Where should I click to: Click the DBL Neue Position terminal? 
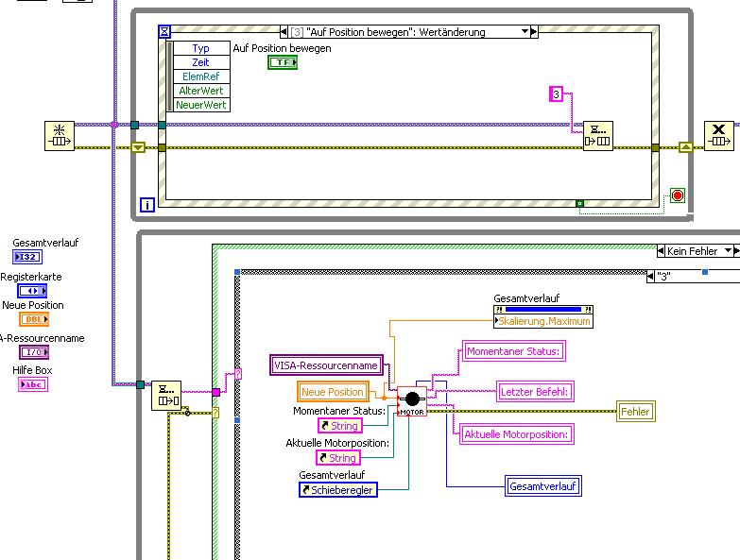[34, 319]
